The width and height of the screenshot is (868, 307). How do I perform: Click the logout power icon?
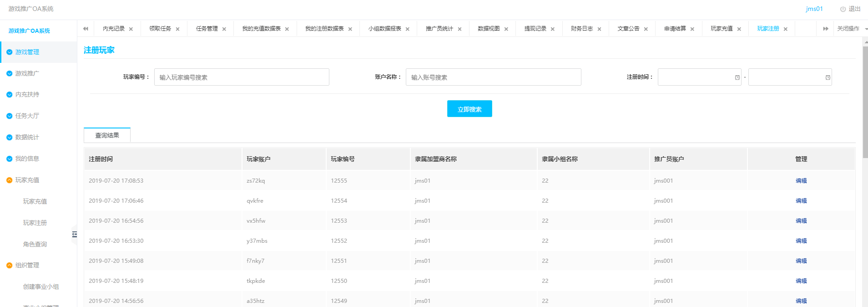click(843, 9)
